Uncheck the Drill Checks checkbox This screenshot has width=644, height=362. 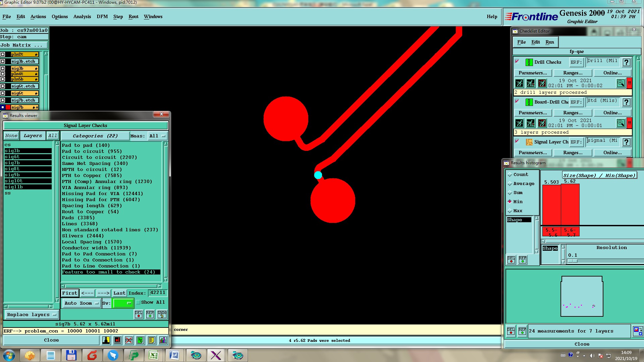click(x=517, y=61)
